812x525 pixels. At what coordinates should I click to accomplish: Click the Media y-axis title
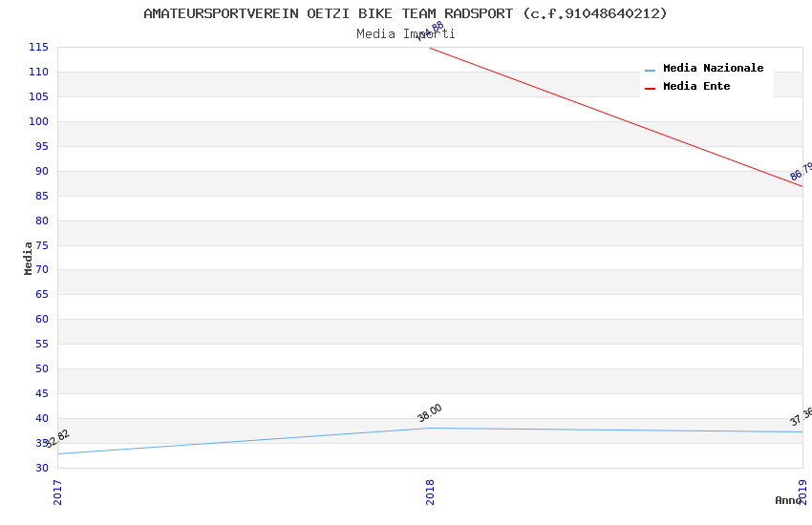tap(28, 258)
